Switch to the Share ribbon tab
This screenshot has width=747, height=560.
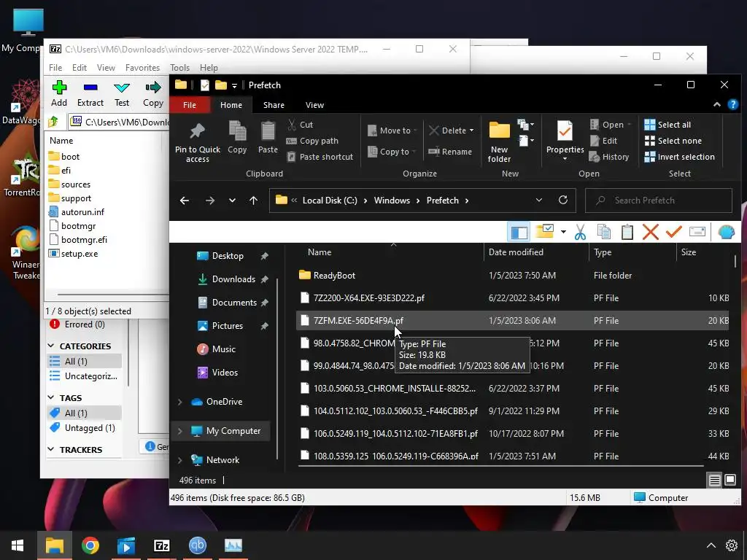tap(274, 105)
